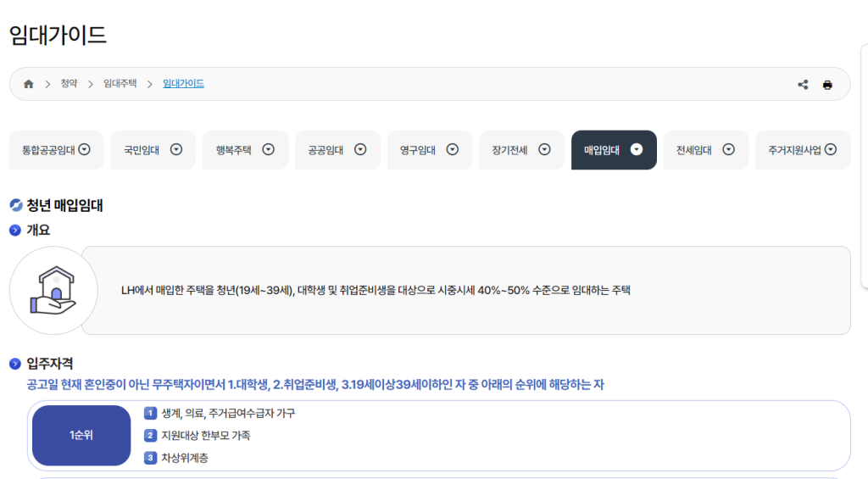Click blue eligibility sentence 공고일 현재 혼인중이
Viewport: 868px width, 479px height.
coord(315,385)
